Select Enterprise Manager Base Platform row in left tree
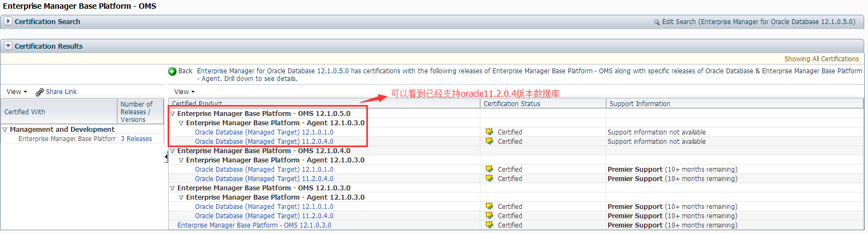The width and height of the screenshot is (868, 233). (x=67, y=139)
